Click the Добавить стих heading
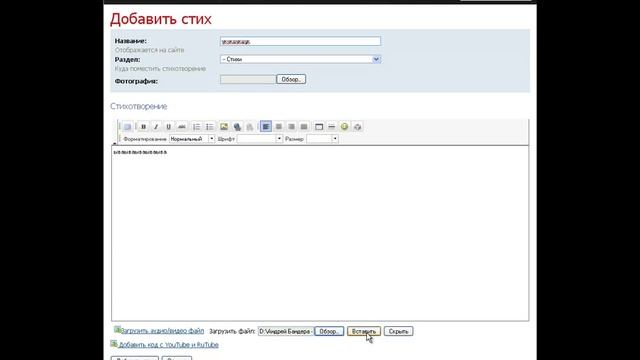640x360 pixels. click(x=161, y=19)
